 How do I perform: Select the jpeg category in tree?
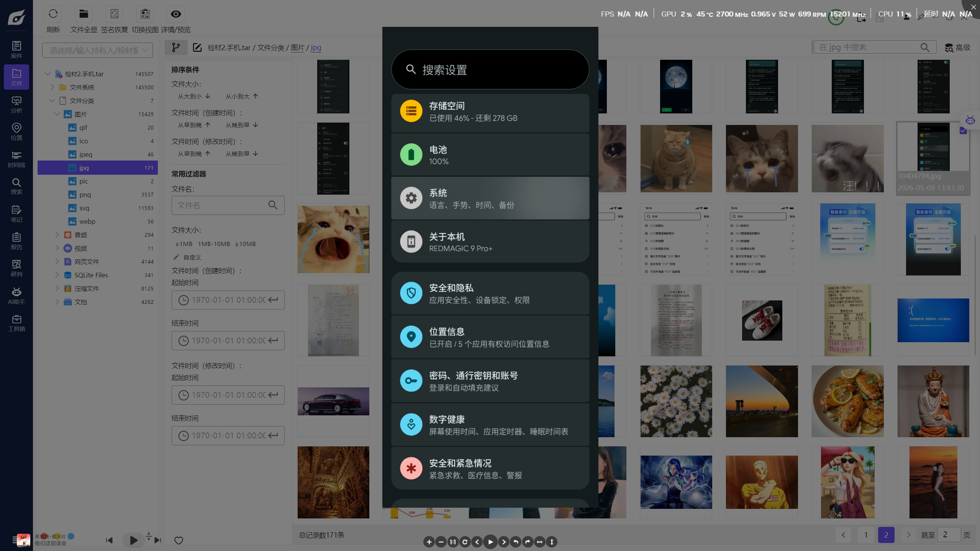pos(98,154)
